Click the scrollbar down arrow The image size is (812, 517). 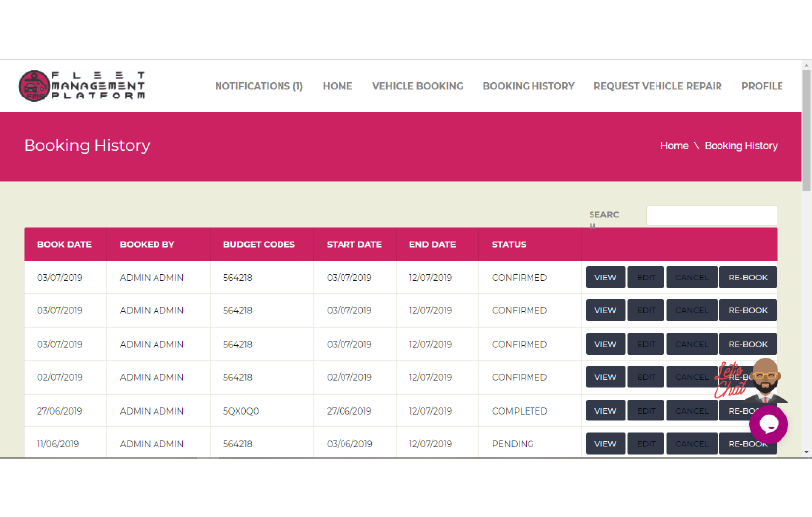(x=806, y=452)
